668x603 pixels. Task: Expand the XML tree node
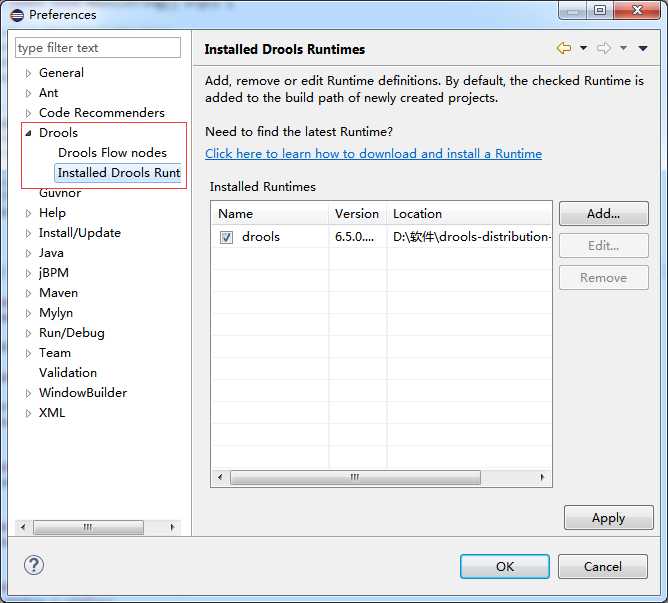(28, 413)
